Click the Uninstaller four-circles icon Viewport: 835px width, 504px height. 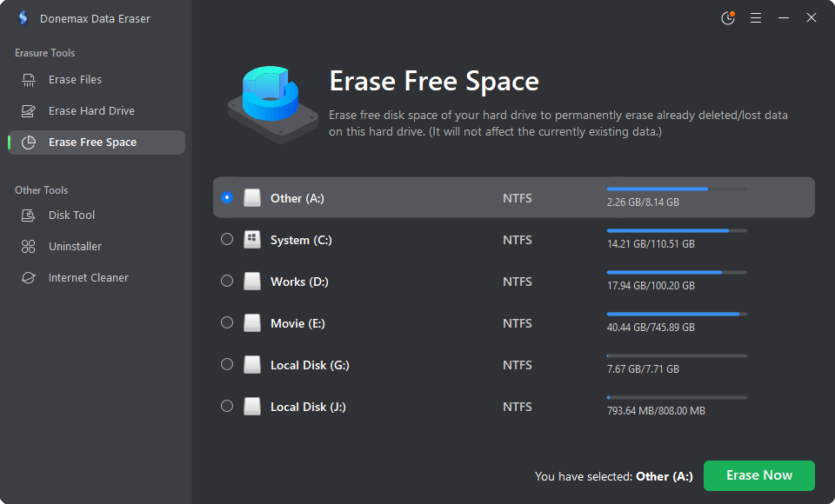tap(28, 247)
